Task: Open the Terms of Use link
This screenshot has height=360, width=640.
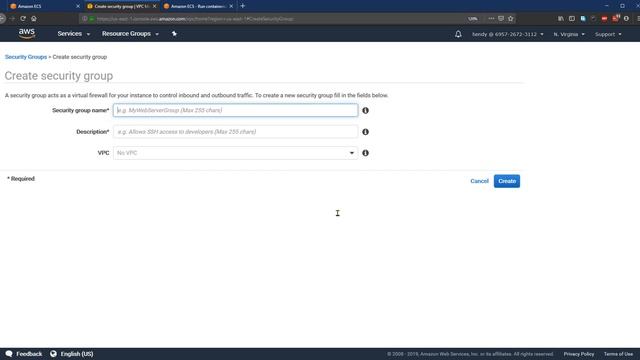Action: (x=618, y=354)
